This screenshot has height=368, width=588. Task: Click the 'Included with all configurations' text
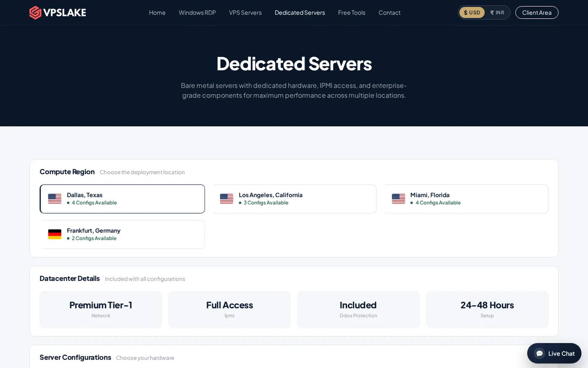tap(145, 279)
